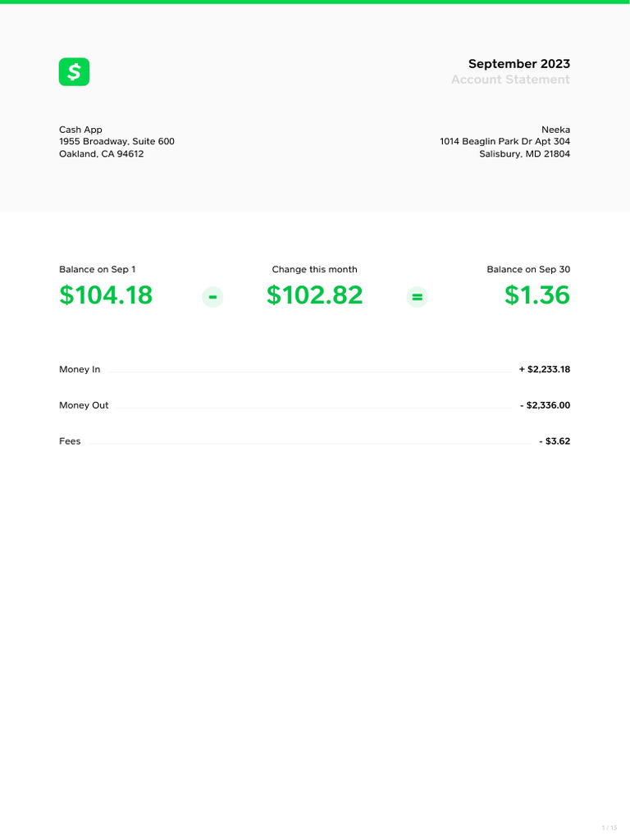Click the September 2023 heading
The width and height of the screenshot is (630, 840).
point(518,64)
